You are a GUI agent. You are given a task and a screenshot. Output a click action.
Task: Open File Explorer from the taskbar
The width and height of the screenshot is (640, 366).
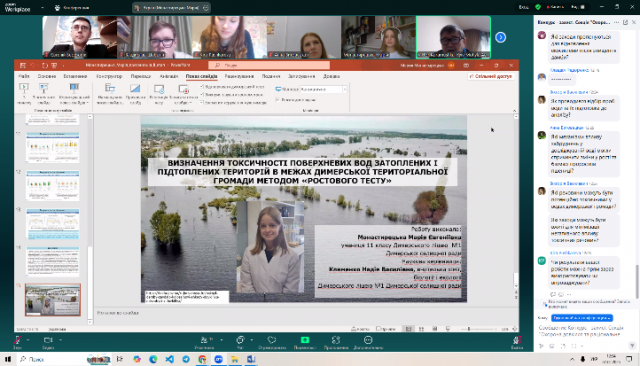(235, 359)
